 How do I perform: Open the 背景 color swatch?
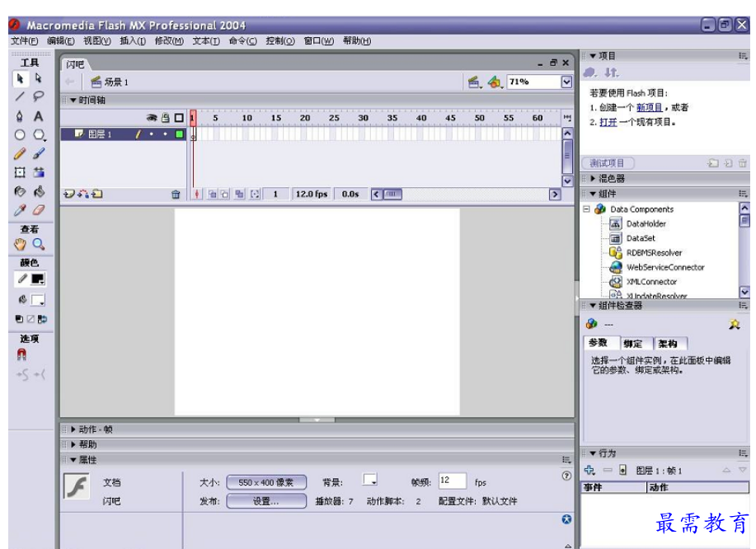pyautogui.click(x=370, y=480)
